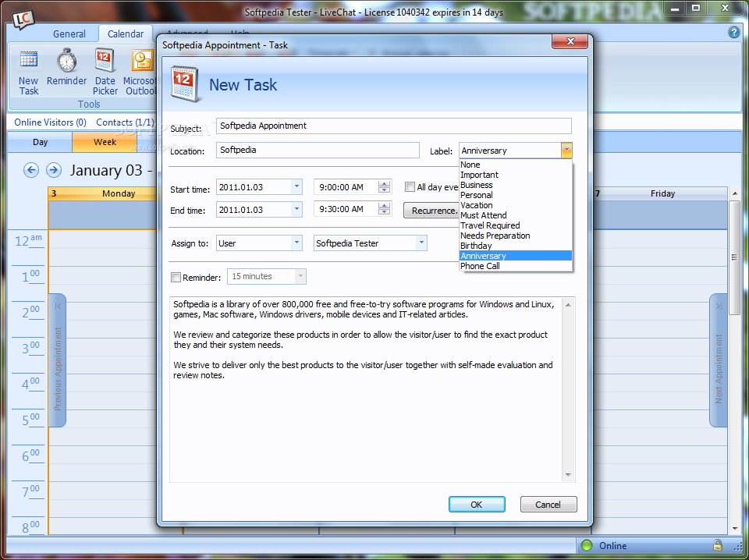Collapse the Label dropdown arrow
The height and width of the screenshot is (560, 749).
click(x=566, y=151)
